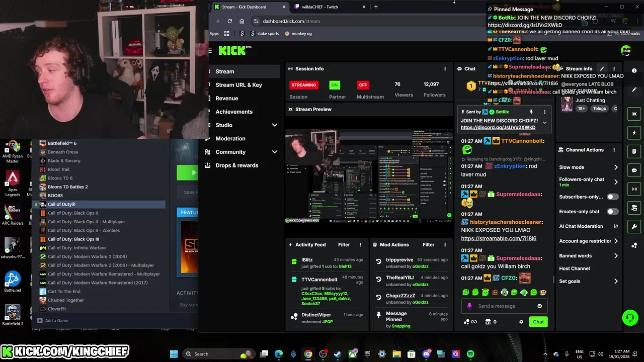The width and height of the screenshot is (644, 362).
Task: Click the green Play button in Steam
Action: tap(187, 173)
